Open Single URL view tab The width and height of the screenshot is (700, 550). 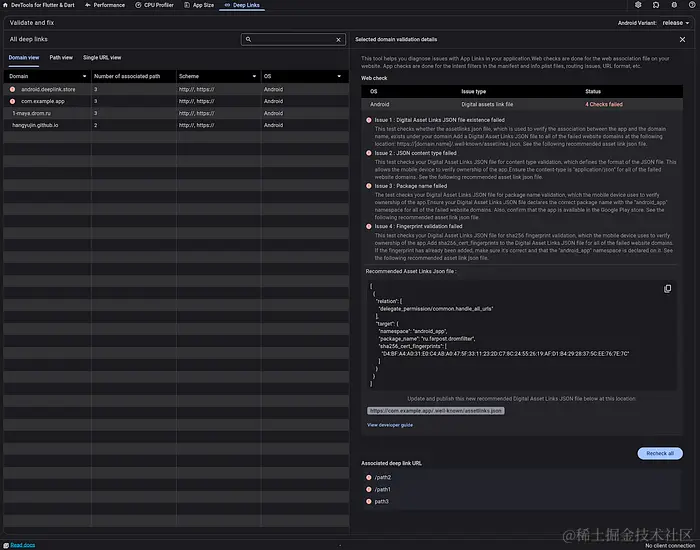click(x=102, y=58)
